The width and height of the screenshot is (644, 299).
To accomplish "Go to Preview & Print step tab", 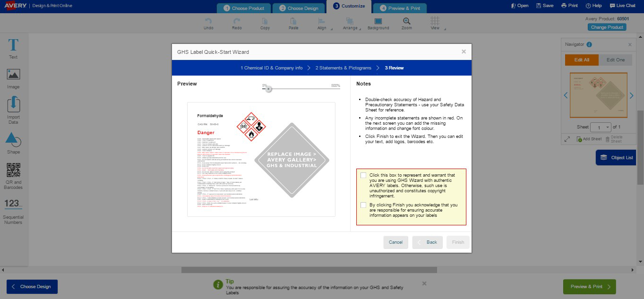I will pyautogui.click(x=400, y=8).
